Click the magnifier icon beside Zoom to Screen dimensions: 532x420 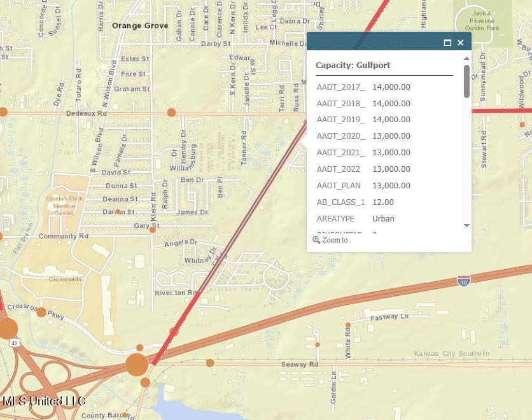click(316, 240)
